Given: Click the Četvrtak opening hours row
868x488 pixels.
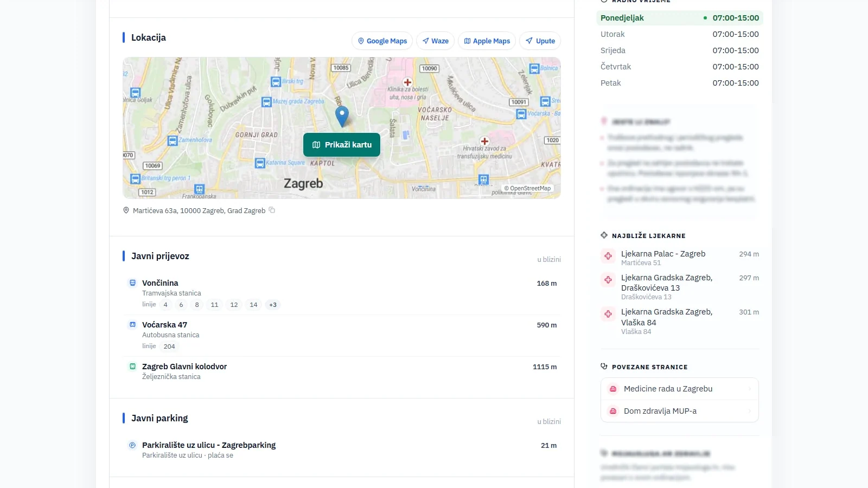Looking at the screenshot, I should point(680,67).
